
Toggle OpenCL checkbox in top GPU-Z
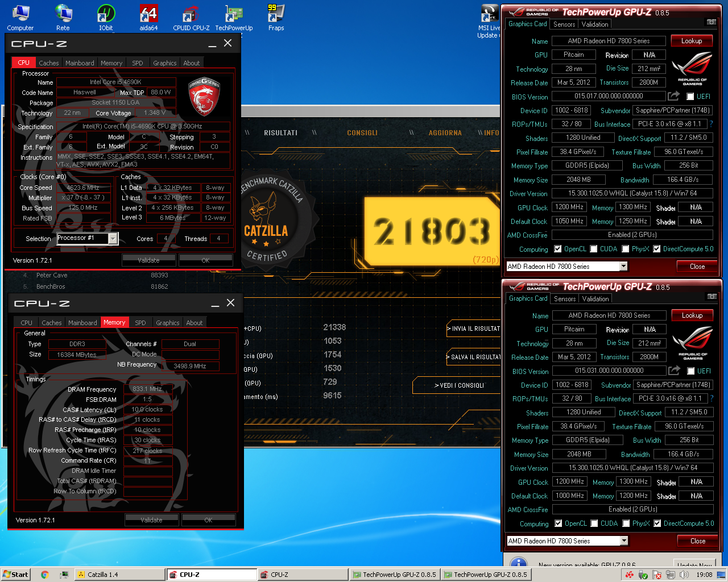[x=557, y=249]
